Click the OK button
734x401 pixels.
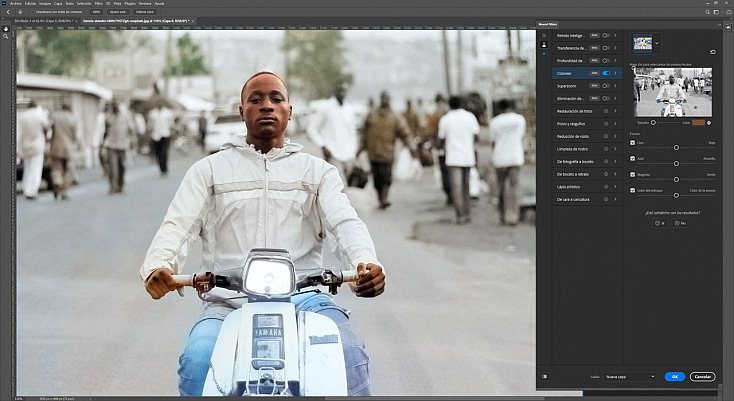[675, 377]
